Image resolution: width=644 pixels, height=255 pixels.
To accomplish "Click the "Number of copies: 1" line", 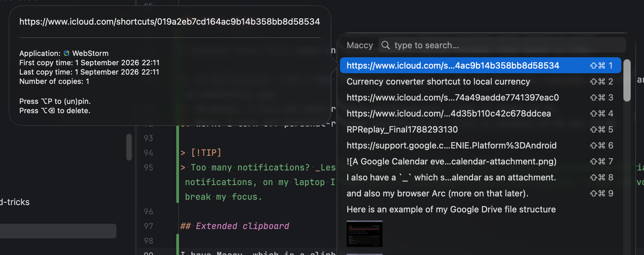I will pyautogui.click(x=54, y=81).
